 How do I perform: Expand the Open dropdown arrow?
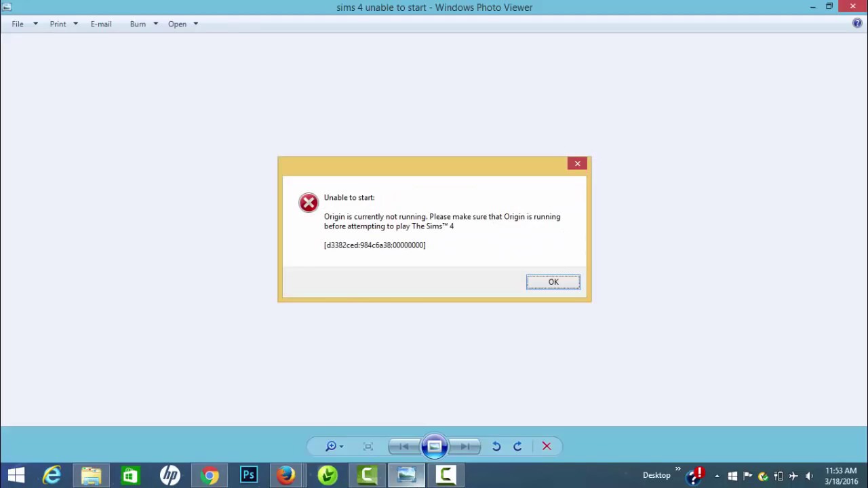pyautogui.click(x=195, y=24)
